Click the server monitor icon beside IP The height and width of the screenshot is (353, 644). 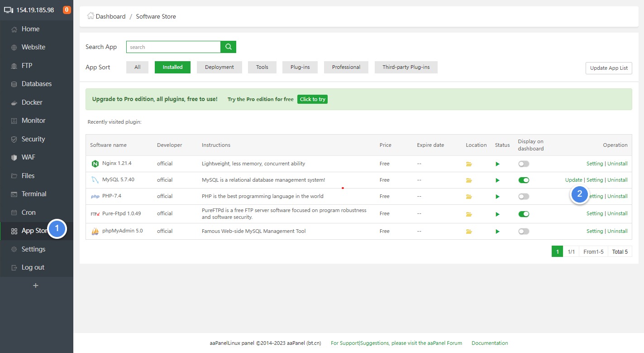(x=9, y=10)
